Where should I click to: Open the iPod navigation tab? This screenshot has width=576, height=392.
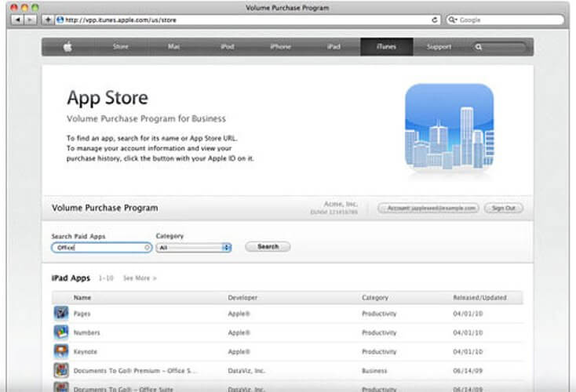228,46
